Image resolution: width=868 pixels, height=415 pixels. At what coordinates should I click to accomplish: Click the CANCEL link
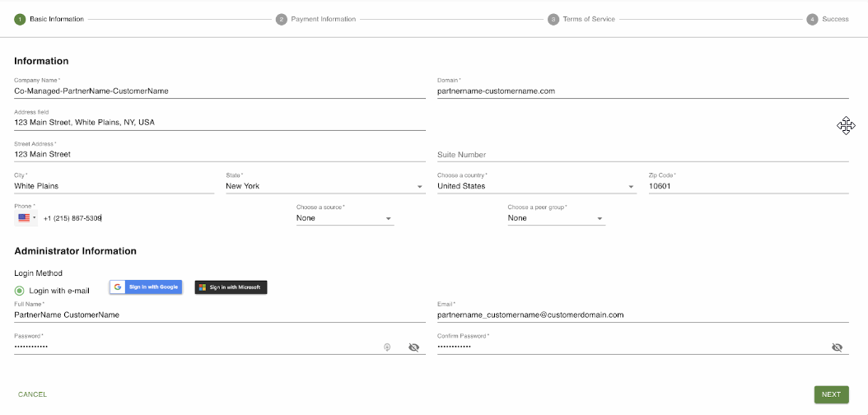(33, 394)
